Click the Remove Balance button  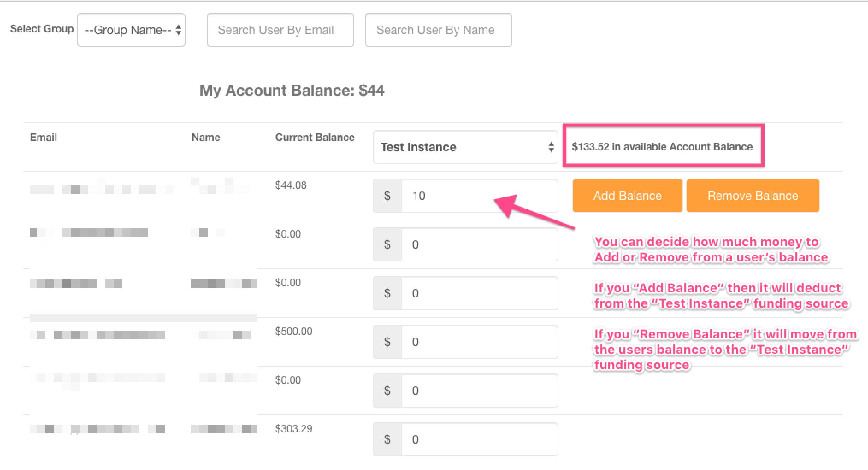753,196
